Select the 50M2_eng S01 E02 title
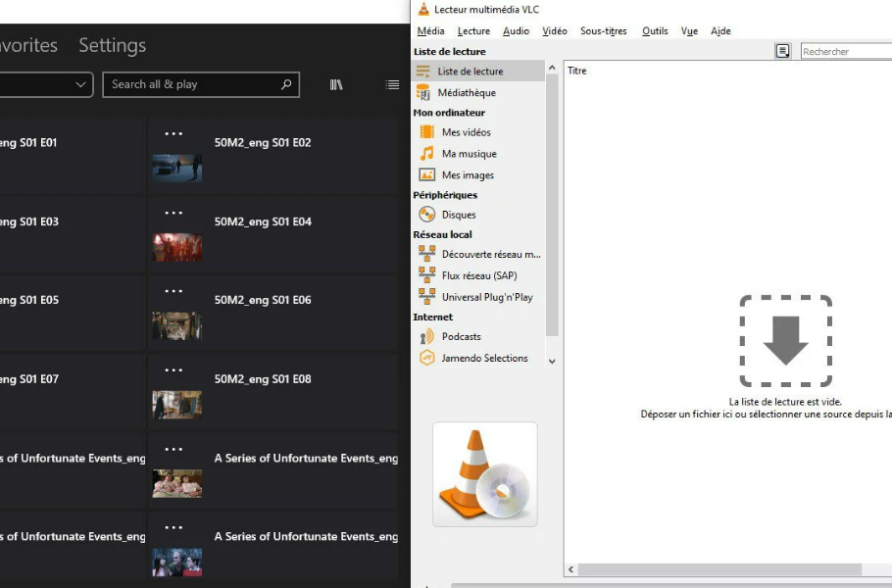The width and height of the screenshot is (892, 588). 263,143
